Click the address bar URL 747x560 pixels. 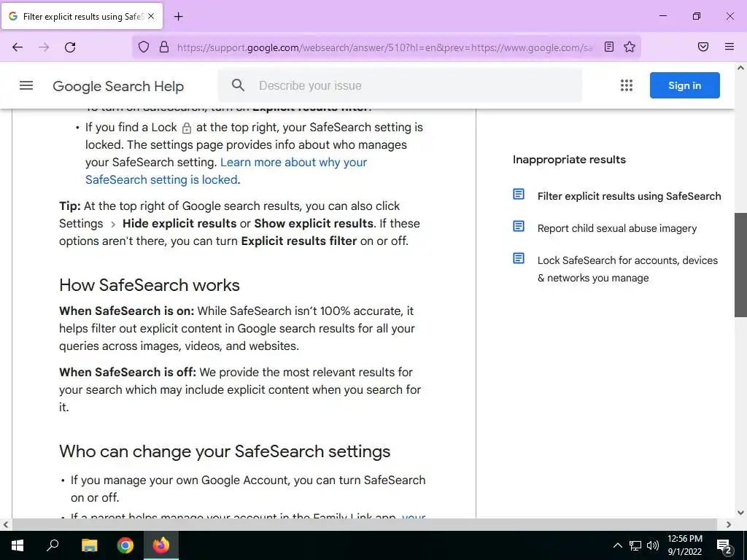pos(385,47)
